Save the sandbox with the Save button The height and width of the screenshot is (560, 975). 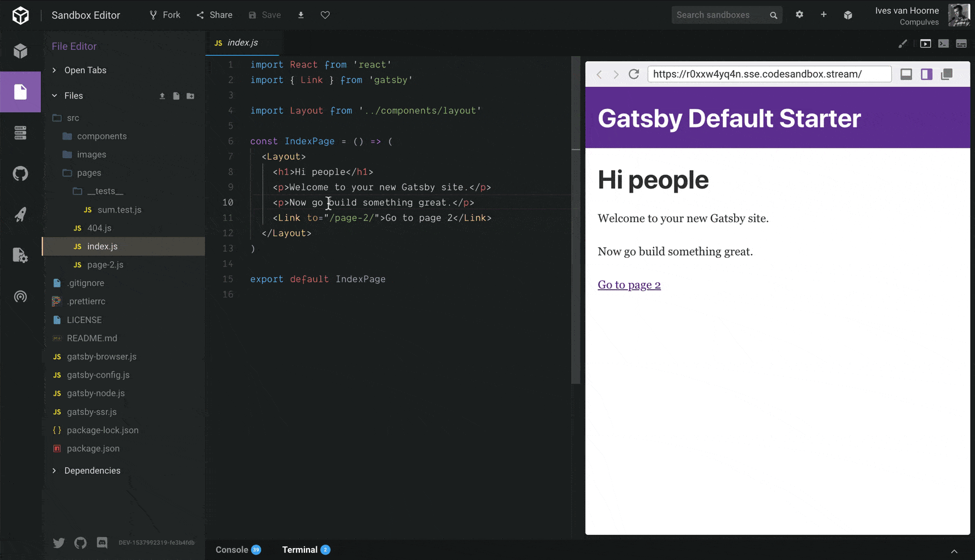pos(264,15)
